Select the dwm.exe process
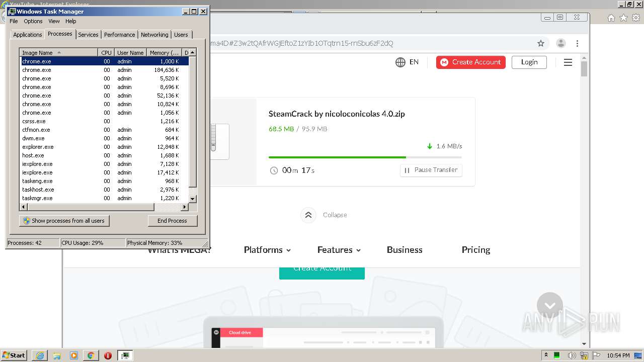 pos(105,138)
